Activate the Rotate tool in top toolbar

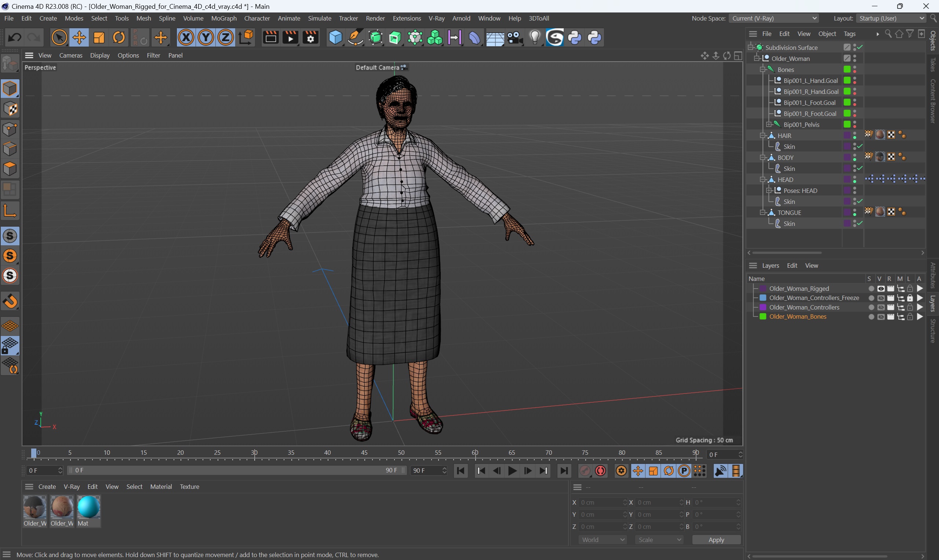[x=119, y=37]
